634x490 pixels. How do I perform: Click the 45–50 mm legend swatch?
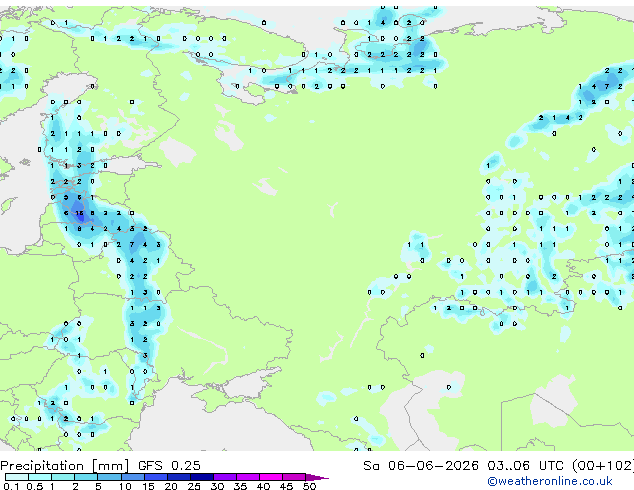(294, 477)
